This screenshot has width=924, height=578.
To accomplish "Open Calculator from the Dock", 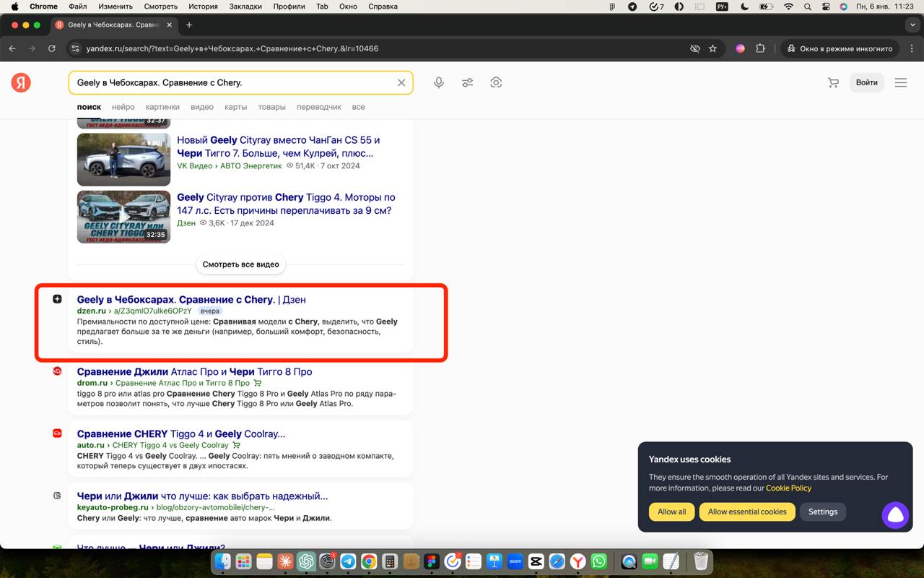I will click(390, 561).
